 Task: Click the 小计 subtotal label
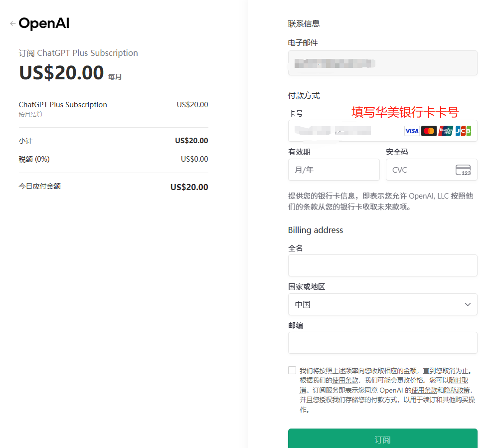(26, 141)
